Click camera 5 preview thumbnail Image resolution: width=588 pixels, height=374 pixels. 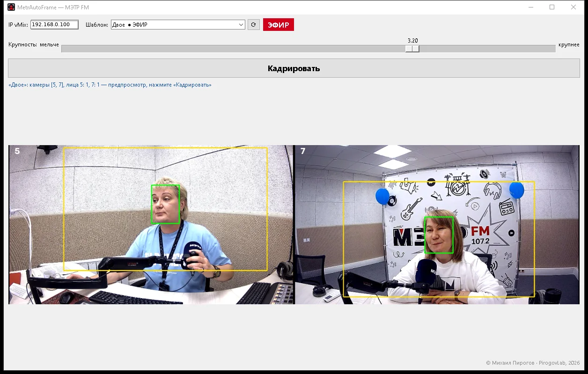point(151,225)
